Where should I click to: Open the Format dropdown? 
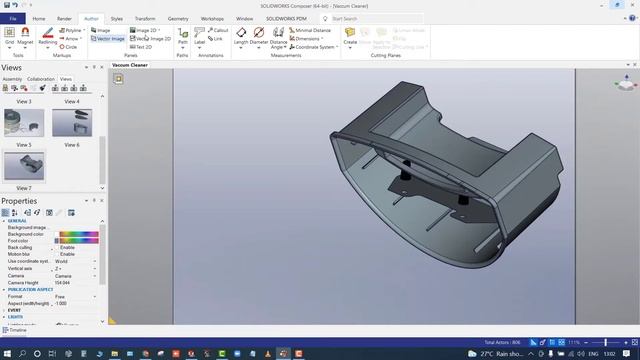tap(95, 297)
